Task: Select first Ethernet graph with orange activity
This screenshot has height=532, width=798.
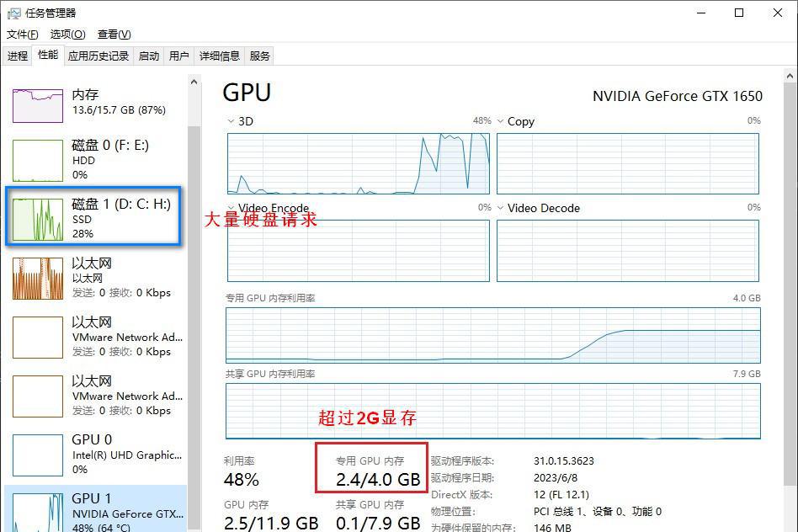Action: (x=38, y=278)
